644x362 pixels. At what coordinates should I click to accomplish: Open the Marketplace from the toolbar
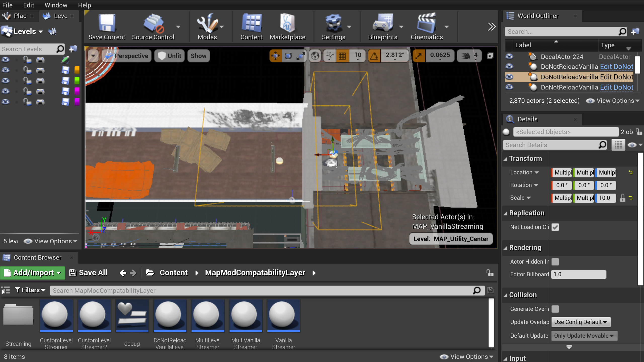287,26
